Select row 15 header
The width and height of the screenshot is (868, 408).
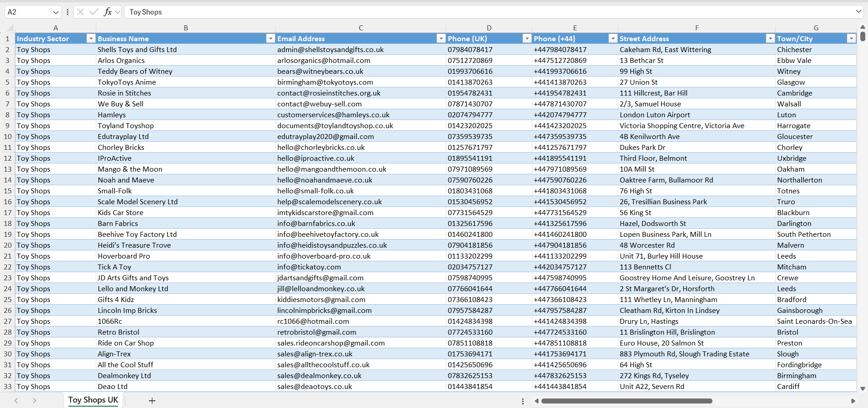pyautogui.click(x=8, y=191)
